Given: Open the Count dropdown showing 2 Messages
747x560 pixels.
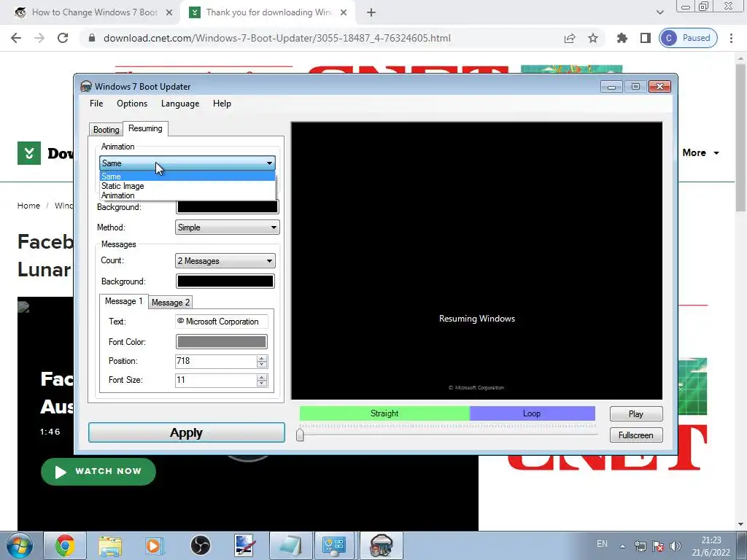Looking at the screenshot, I should [225, 261].
